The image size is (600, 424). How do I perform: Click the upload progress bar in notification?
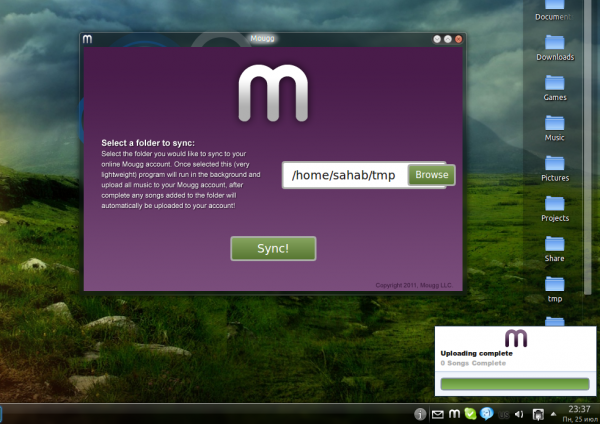(515, 384)
